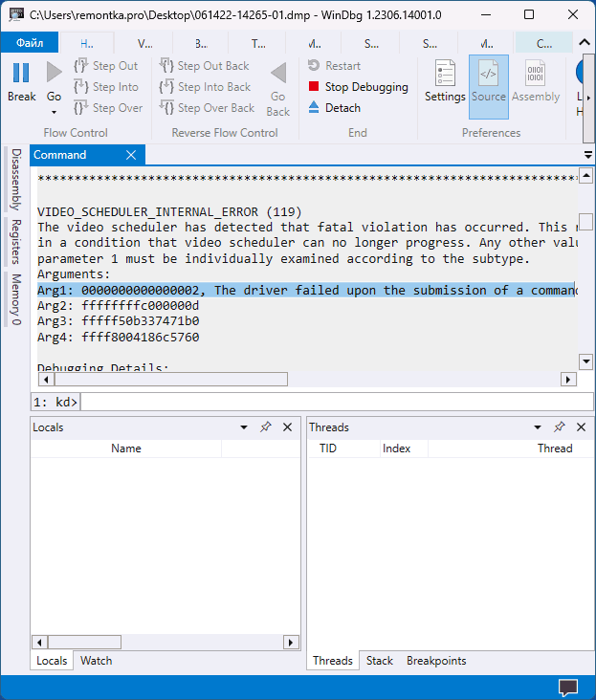Open the Файл menu
596x700 pixels.
[30, 43]
